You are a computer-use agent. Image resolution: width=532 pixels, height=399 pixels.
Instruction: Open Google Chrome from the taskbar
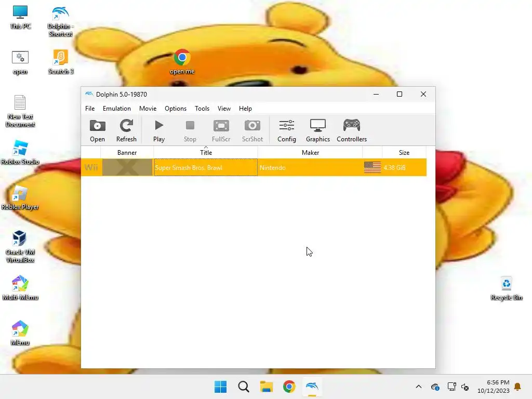289,387
